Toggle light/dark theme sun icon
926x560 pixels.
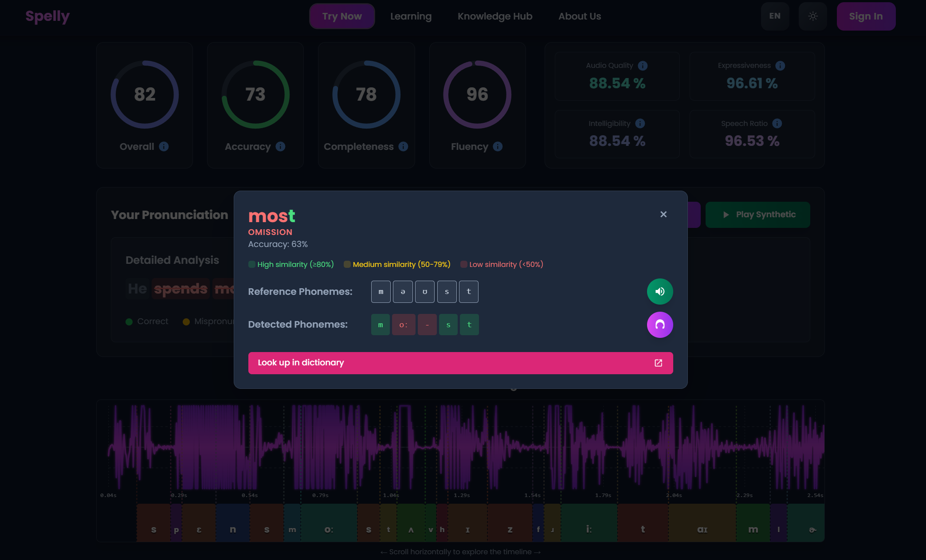812,16
